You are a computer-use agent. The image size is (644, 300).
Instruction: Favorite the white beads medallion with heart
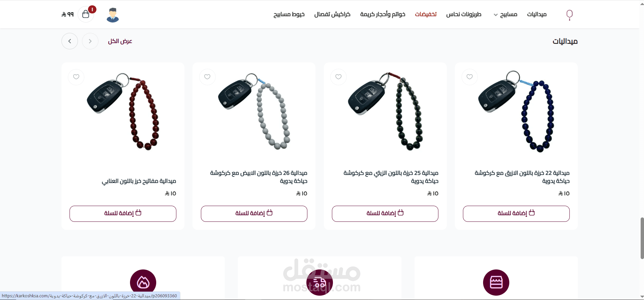207,77
